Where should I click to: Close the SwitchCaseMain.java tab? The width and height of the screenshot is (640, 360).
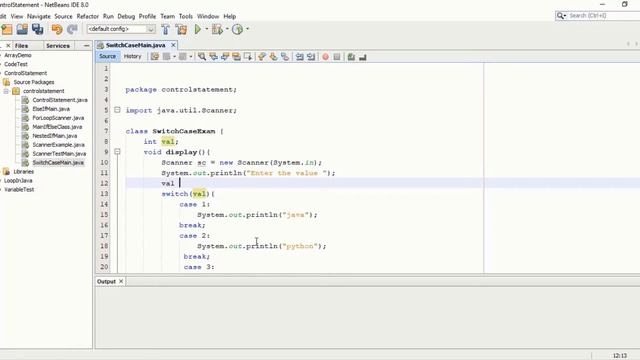173,45
